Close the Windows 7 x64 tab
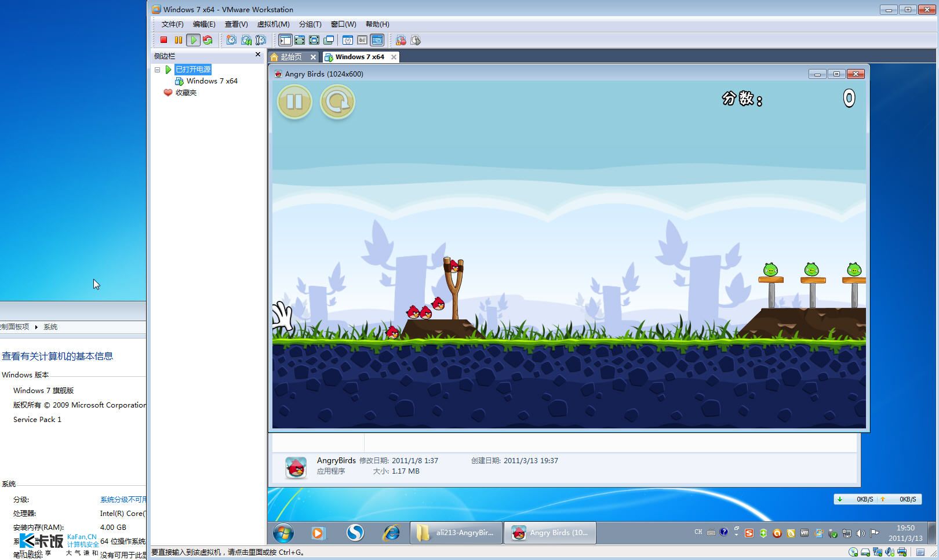The width and height of the screenshot is (939, 560). [x=394, y=57]
